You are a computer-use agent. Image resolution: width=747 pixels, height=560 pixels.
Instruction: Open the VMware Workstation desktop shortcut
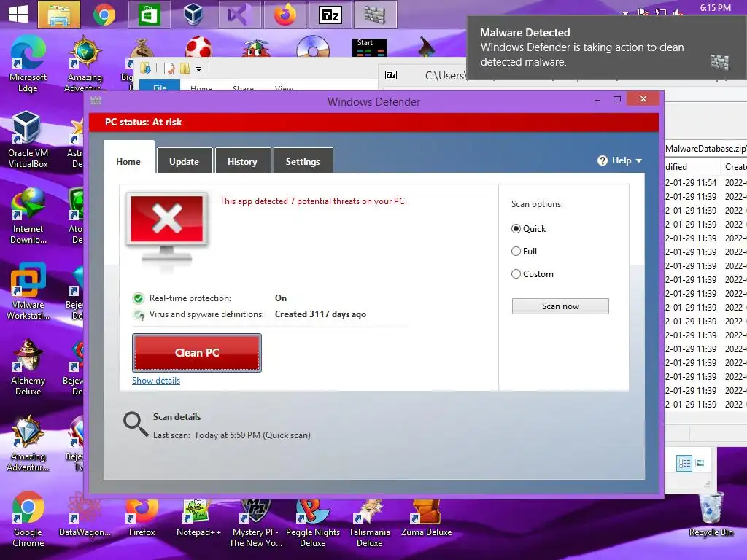click(28, 291)
